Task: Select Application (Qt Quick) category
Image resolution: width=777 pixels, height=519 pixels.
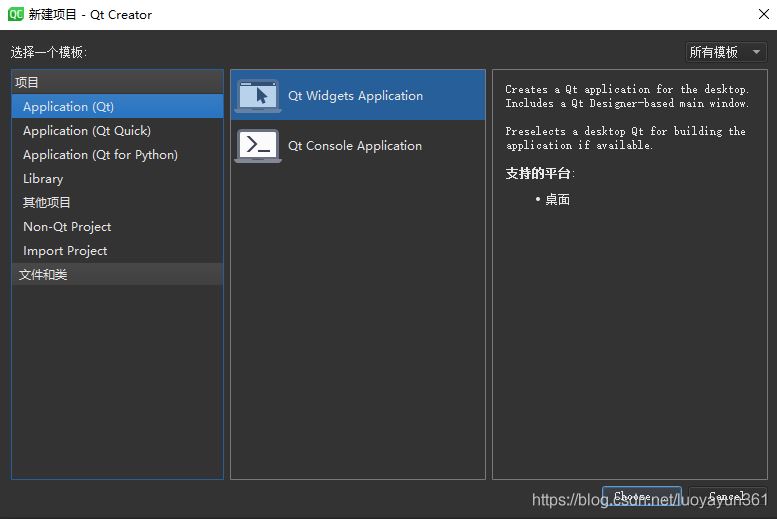Action: [x=87, y=131]
